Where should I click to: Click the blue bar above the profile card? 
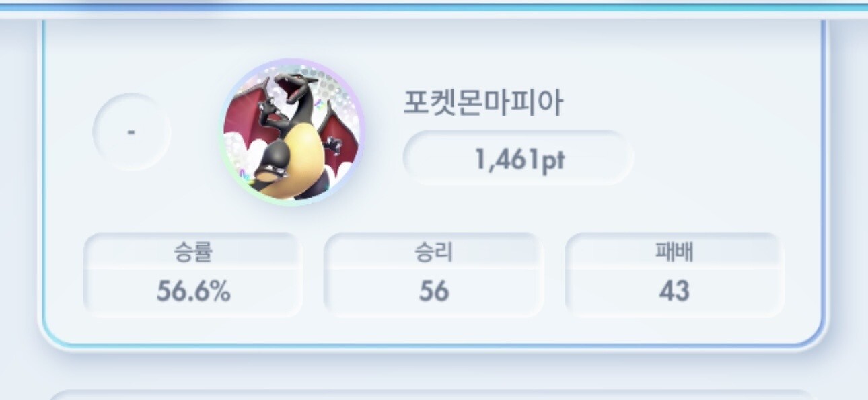pyautogui.click(x=434, y=8)
